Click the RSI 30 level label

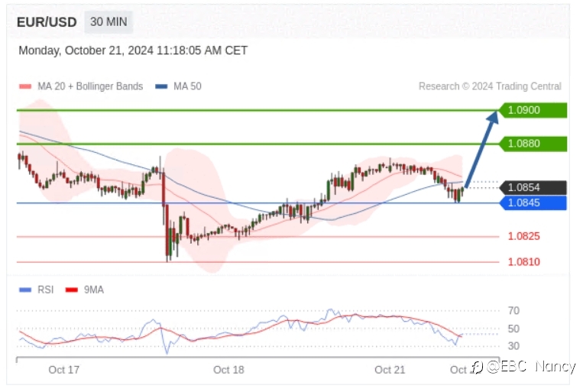[513, 346]
